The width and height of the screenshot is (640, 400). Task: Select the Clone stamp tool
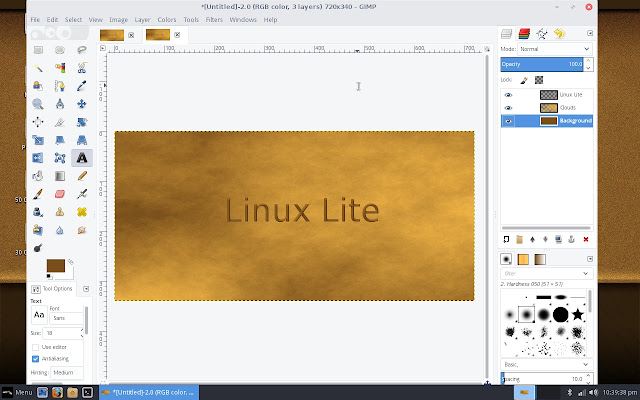60,212
